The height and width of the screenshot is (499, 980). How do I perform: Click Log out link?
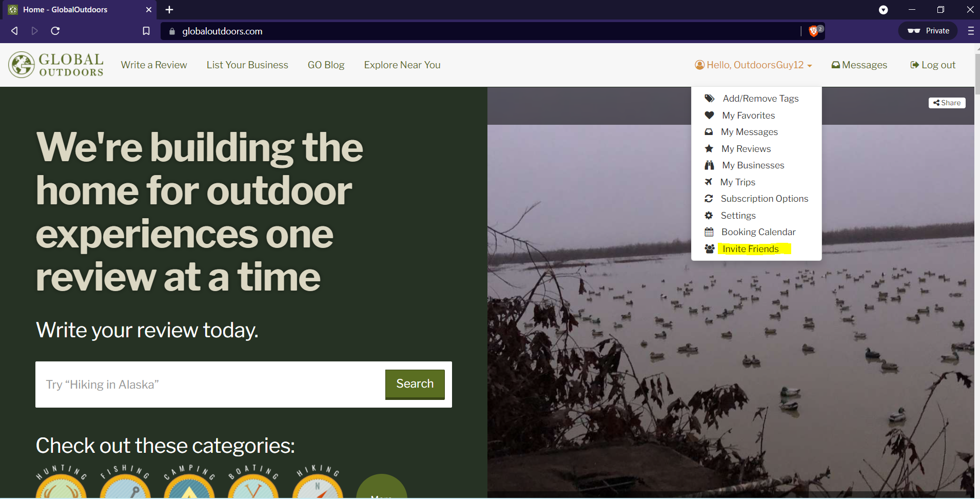pyautogui.click(x=933, y=65)
